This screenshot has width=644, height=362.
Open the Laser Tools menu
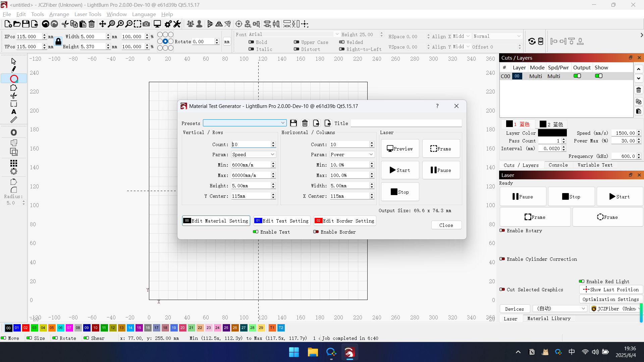[88, 14]
